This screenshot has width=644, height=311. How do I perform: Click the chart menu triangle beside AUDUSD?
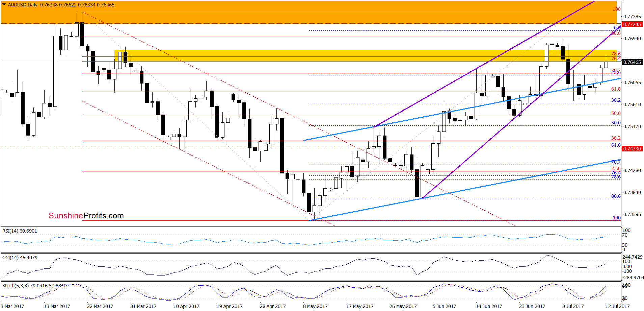click(x=4, y=5)
